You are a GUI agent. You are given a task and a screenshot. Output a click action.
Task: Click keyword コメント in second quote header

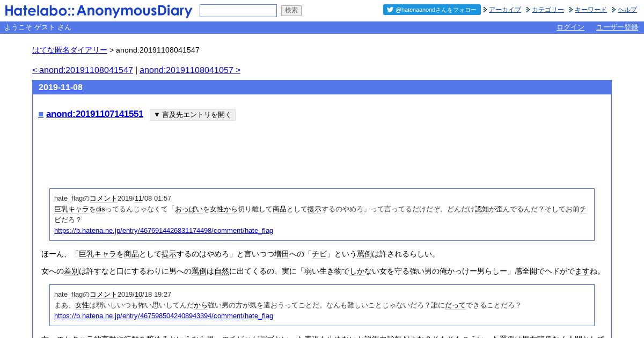pos(104,295)
